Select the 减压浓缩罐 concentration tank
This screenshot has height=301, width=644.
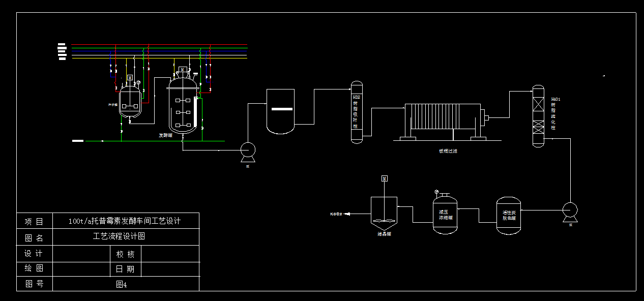445,214
